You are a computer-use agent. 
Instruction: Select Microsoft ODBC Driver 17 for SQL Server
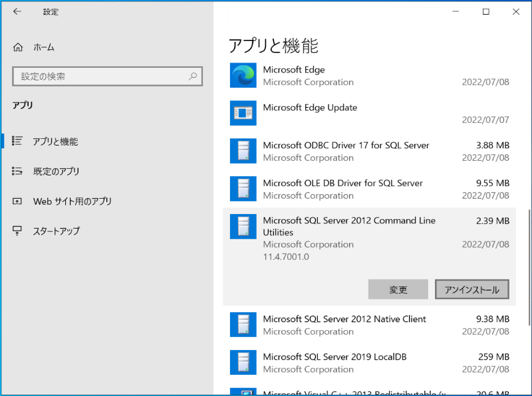[370, 151]
